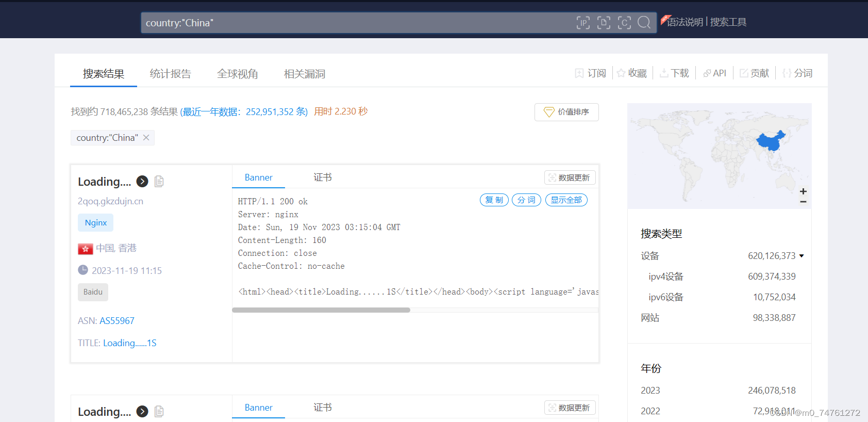Image resolution: width=868 pixels, height=422 pixels.
Task: Click 收藏 favorite star button
Action: 632,73
